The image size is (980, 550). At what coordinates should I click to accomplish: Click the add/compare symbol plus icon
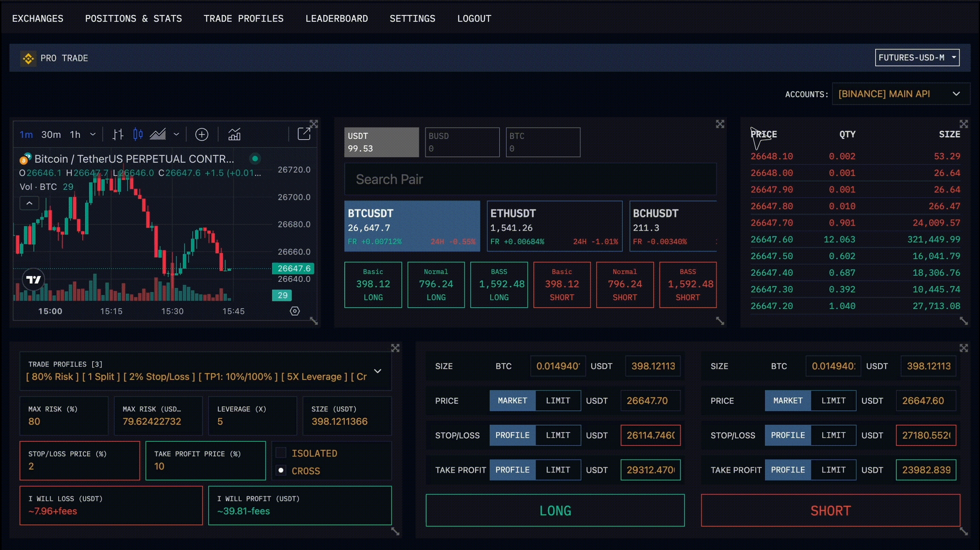point(202,135)
